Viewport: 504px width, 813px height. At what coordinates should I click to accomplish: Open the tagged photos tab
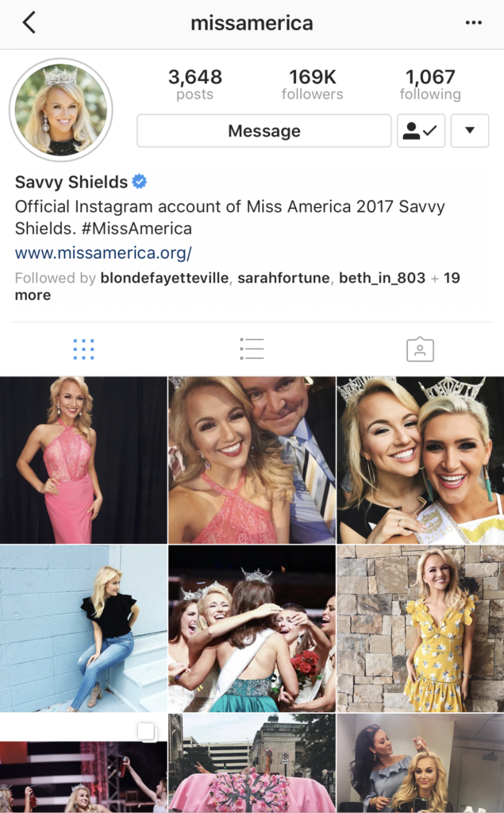420,349
